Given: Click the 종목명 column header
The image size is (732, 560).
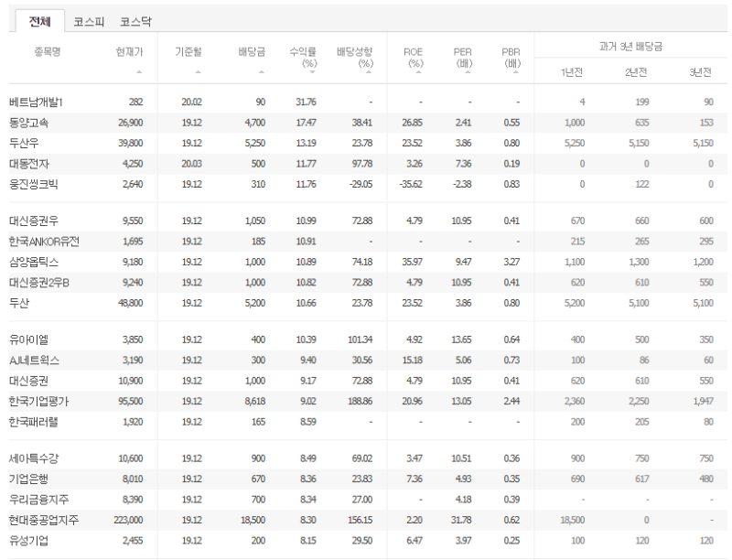Looking at the screenshot, I should point(48,52).
